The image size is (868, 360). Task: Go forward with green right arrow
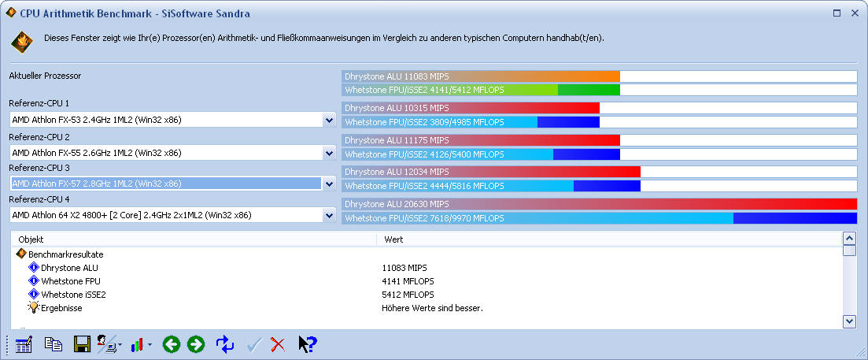(196, 344)
